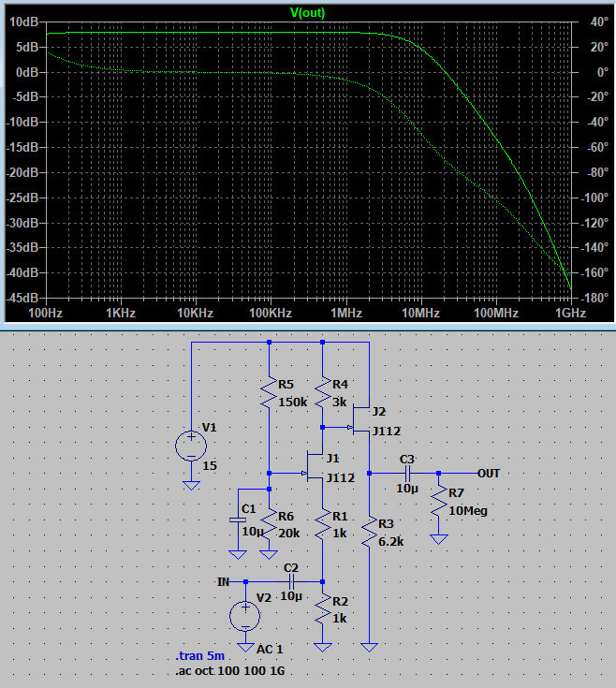
Task: Select the V1 voltage source symbol
Action: tap(191, 446)
